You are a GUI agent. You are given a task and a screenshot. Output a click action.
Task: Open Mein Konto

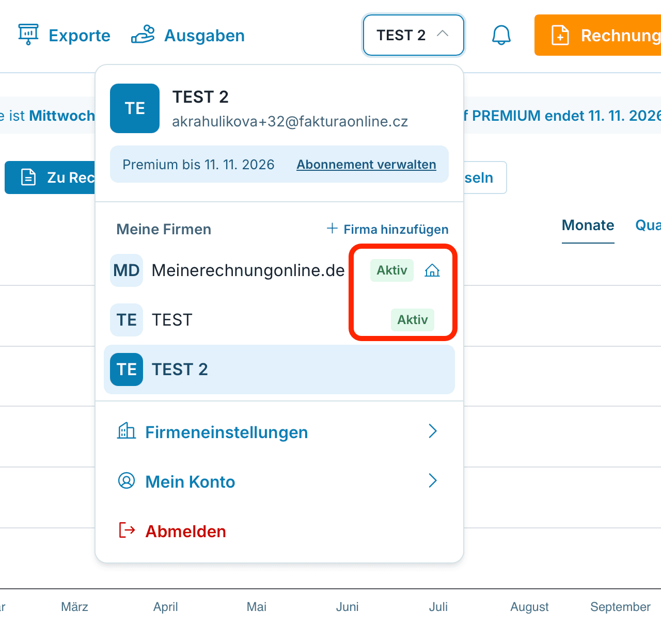point(279,481)
